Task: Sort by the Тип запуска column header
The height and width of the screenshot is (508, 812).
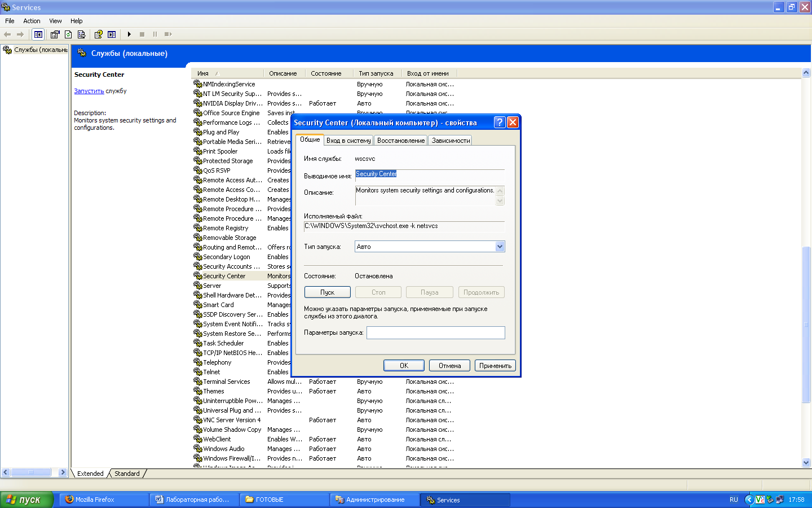Action: pyautogui.click(x=377, y=73)
